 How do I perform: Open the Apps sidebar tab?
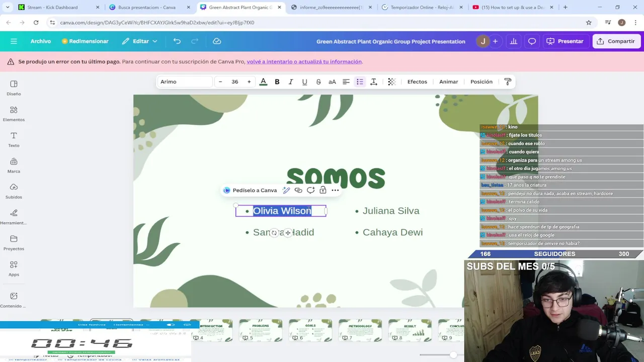pos(14,268)
